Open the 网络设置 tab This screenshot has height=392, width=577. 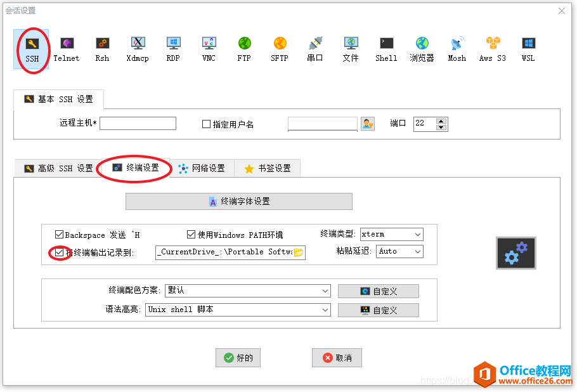tap(202, 168)
